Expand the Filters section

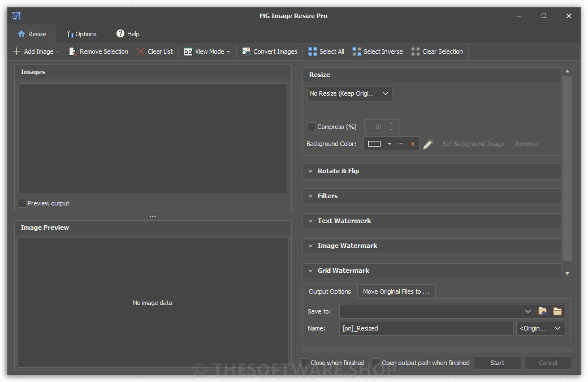(x=431, y=196)
